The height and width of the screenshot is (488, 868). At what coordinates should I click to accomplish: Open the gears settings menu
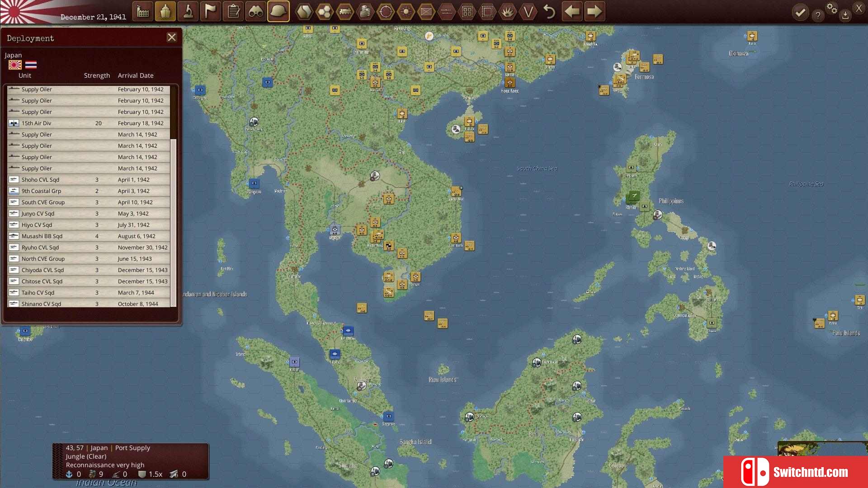click(x=832, y=8)
